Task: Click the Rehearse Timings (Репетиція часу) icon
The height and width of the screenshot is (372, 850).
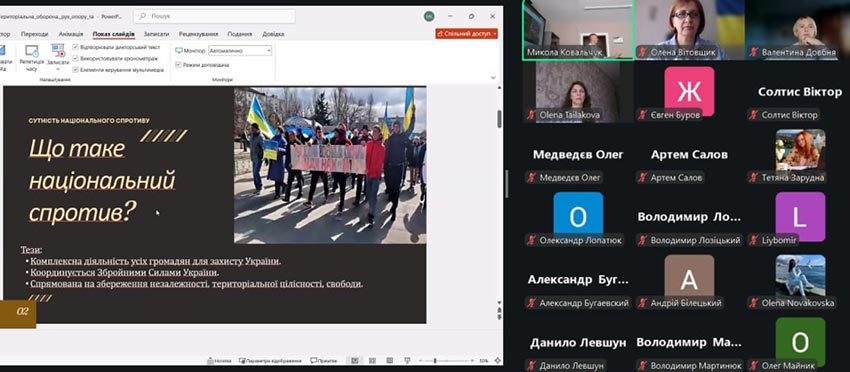Action: tap(31, 52)
